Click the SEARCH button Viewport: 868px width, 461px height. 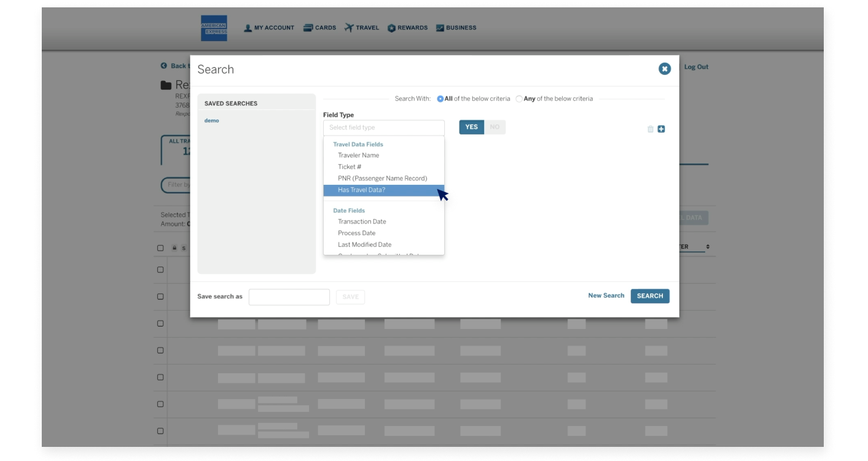[650, 296]
